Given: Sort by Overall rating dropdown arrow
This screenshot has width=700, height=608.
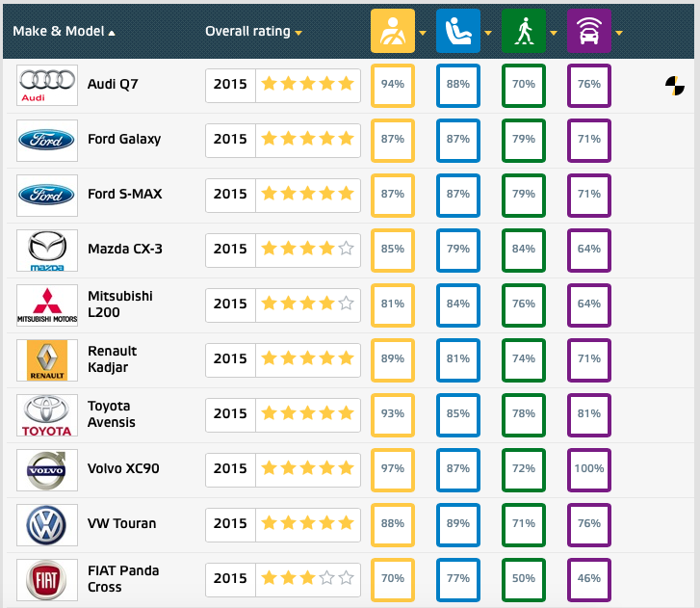Looking at the screenshot, I should click(298, 33).
